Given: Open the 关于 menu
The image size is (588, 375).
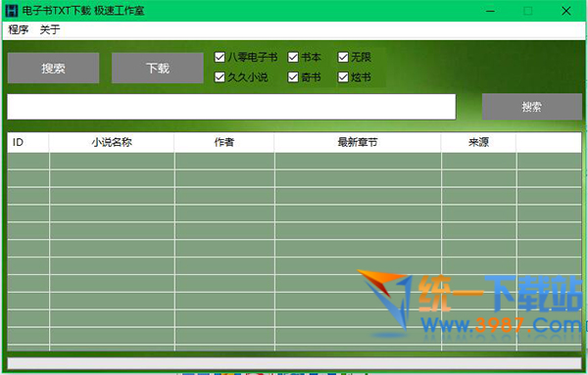Looking at the screenshot, I should (x=50, y=29).
